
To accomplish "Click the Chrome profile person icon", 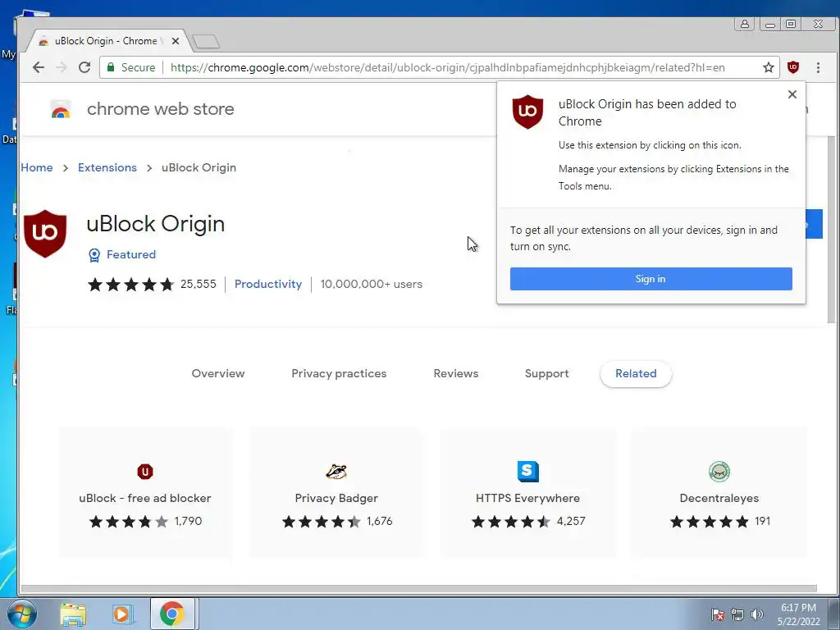I will point(745,24).
